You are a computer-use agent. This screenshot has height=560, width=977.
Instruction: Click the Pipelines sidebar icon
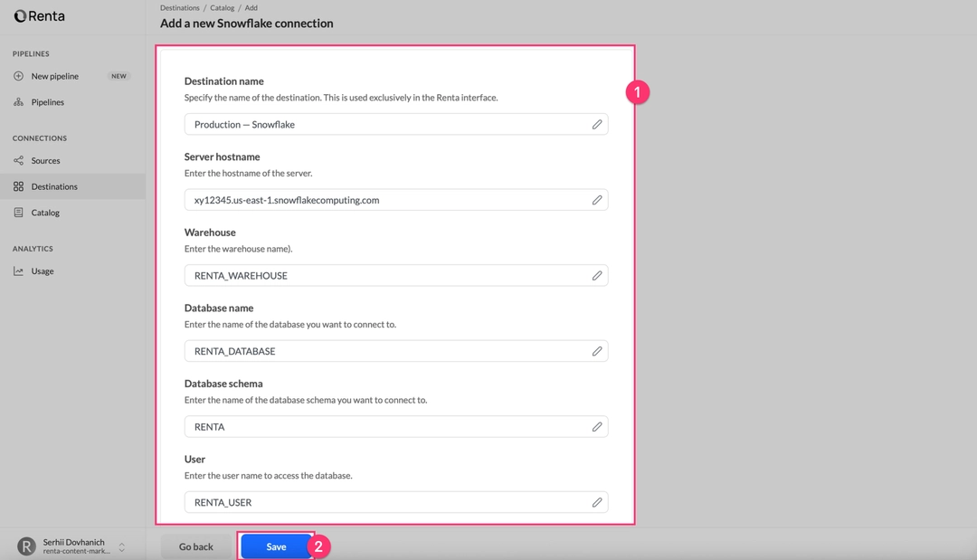pos(18,102)
